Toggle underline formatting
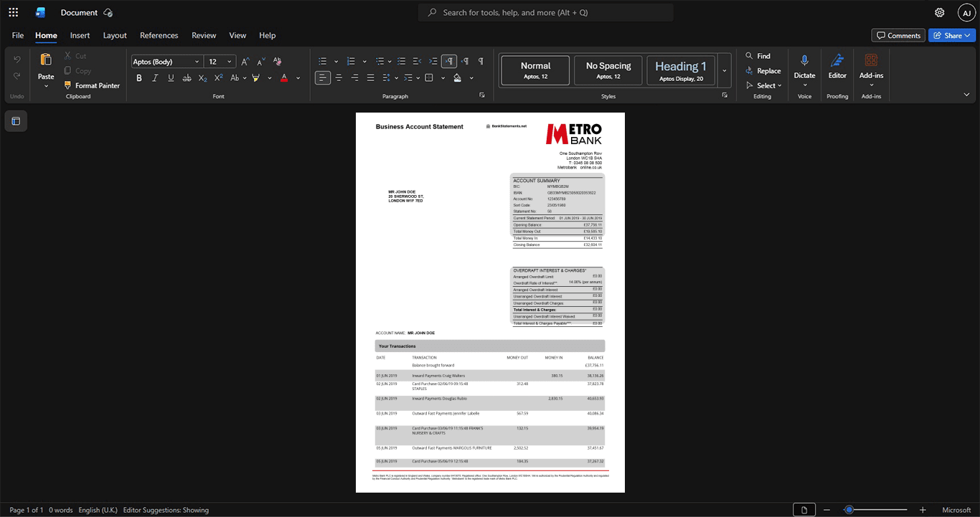The width and height of the screenshot is (980, 517). tap(171, 77)
